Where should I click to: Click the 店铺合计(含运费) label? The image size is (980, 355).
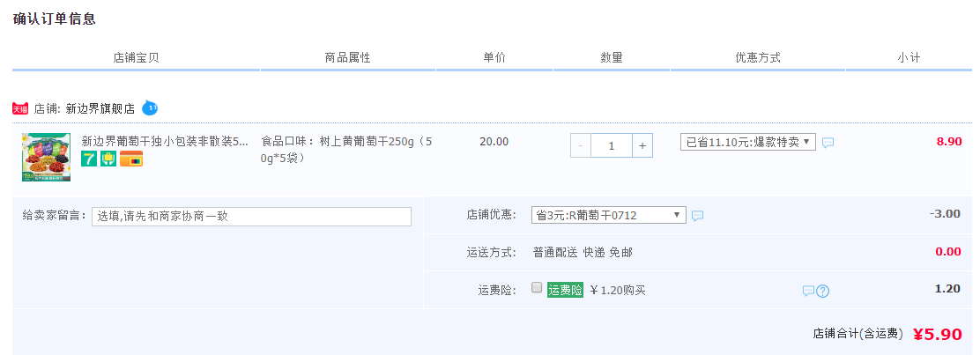[x=858, y=334]
